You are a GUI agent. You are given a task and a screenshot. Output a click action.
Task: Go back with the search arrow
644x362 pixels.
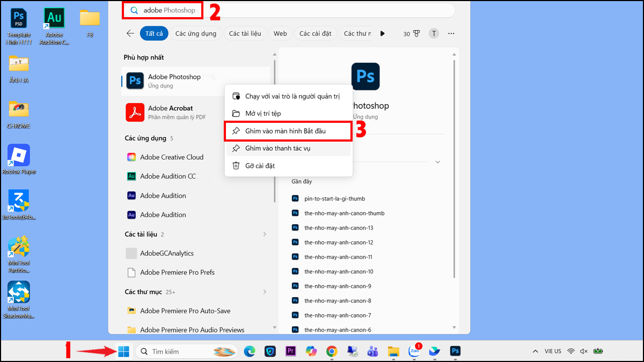tap(130, 33)
